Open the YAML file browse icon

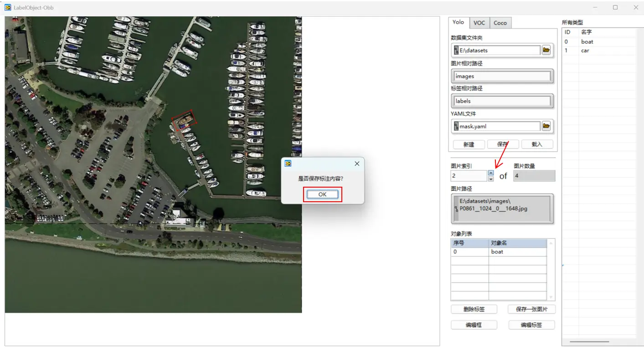click(x=546, y=126)
